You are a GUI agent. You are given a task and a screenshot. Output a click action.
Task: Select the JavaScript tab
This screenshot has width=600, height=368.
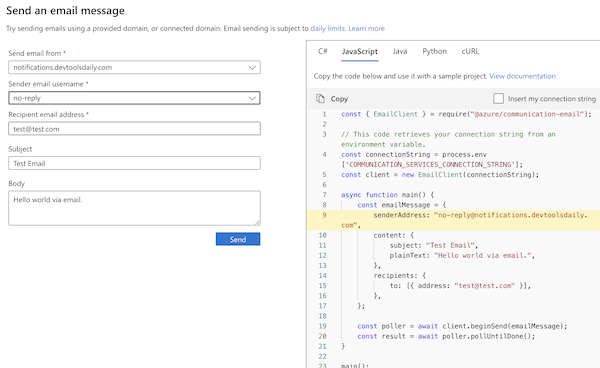pyautogui.click(x=360, y=51)
